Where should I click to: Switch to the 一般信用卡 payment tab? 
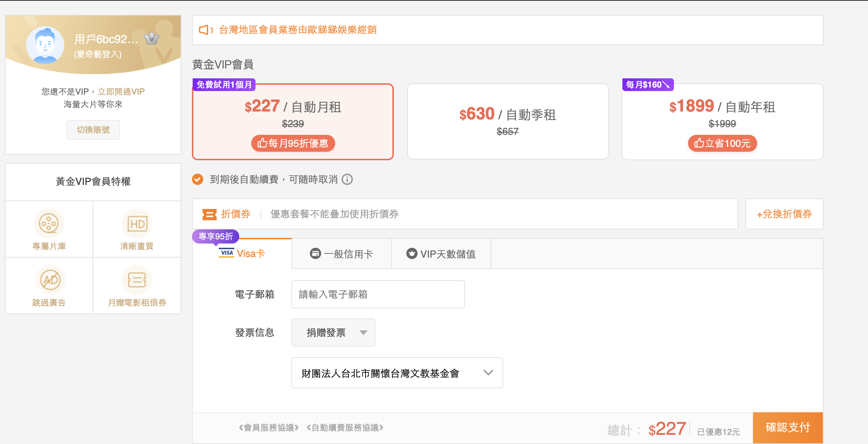(342, 253)
